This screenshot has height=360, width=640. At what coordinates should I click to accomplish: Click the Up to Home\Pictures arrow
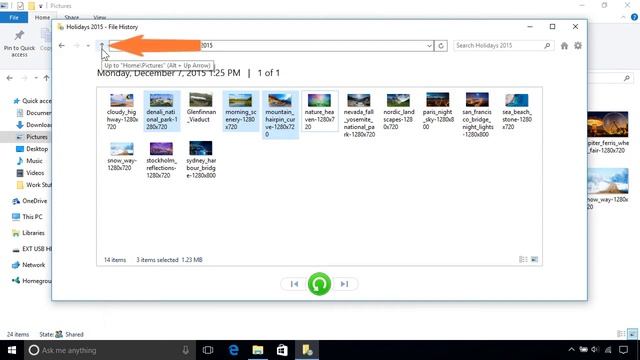[x=102, y=45]
